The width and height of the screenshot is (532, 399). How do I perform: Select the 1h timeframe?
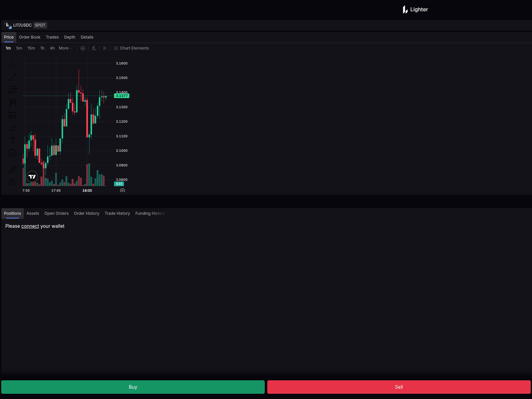point(43,48)
